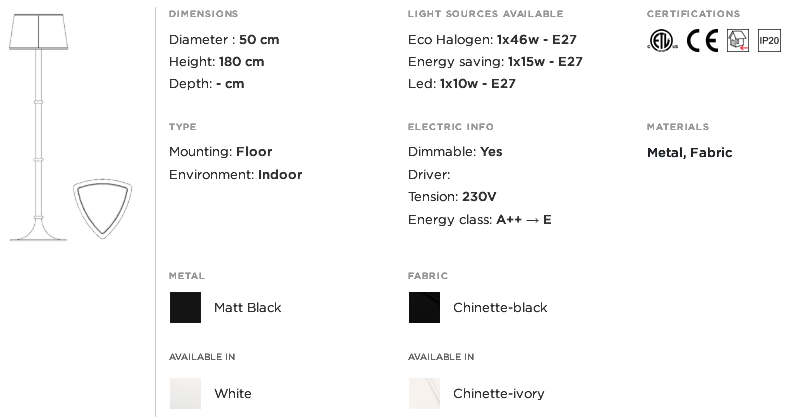The height and width of the screenshot is (417, 796).
Task: Select the Matt Black metal swatch
Action: (x=185, y=307)
